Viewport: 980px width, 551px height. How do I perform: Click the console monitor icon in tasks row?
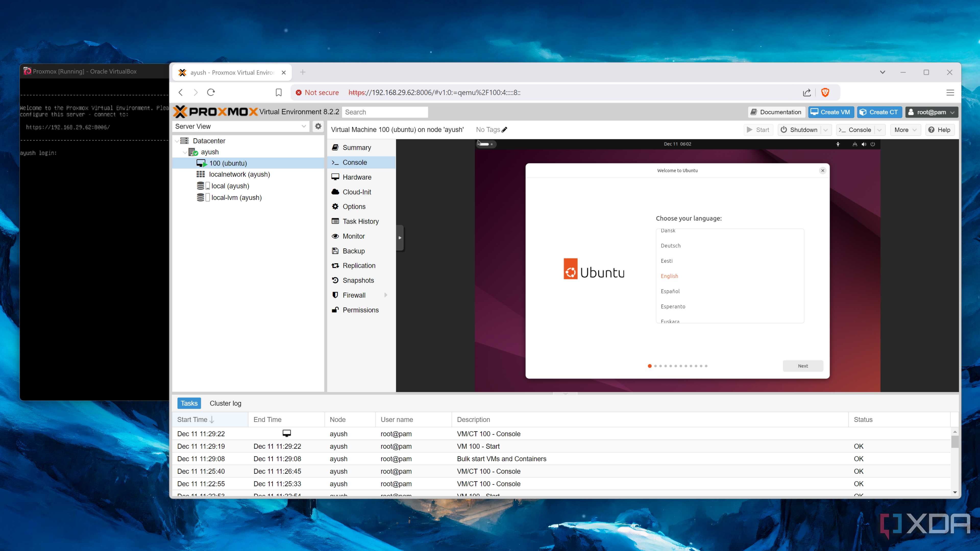click(x=286, y=433)
